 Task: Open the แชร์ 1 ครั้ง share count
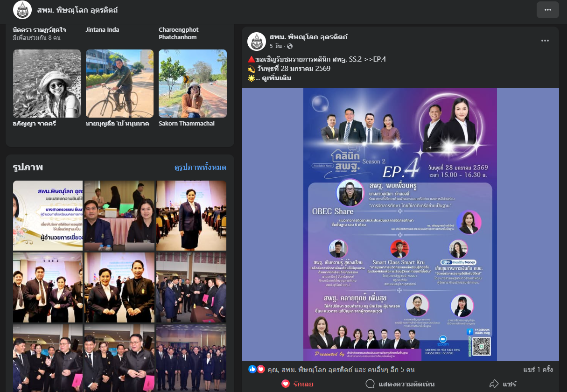[538, 370]
